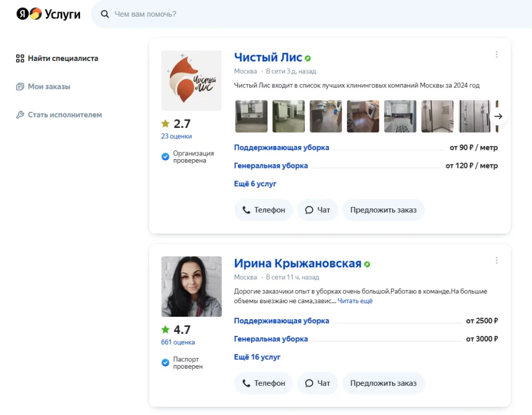Start Чат with Ирина Крыжановская
Image resolution: width=532 pixels, height=415 pixels.
pyautogui.click(x=317, y=383)
